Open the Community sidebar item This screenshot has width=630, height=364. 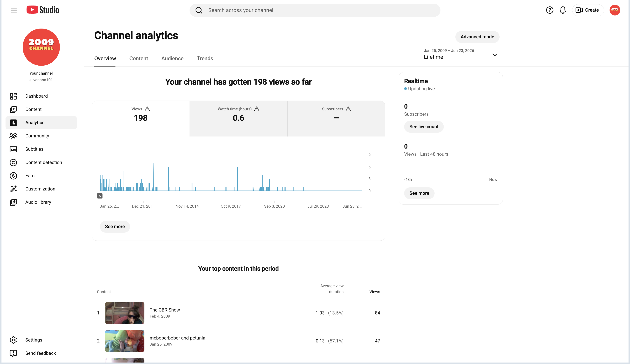coord(41,136)
